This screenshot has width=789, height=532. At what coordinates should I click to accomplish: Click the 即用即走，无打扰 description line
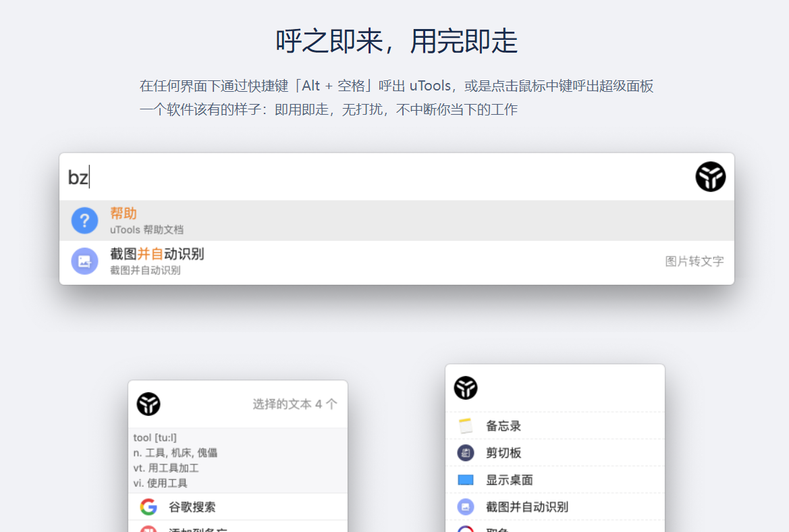[329, 109]
